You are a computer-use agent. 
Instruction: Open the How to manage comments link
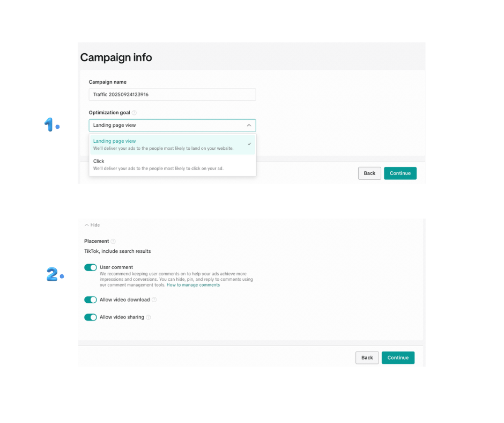tap(193, 285)
